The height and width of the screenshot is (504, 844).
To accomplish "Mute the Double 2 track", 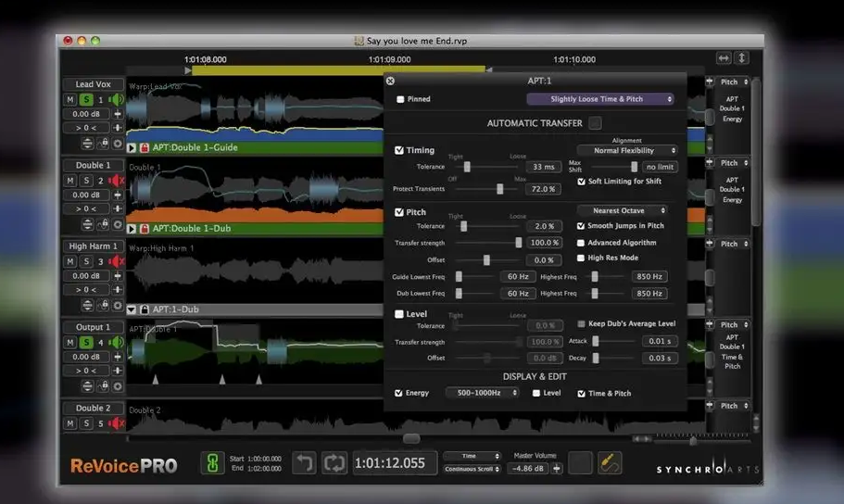I will pos(70,423).
